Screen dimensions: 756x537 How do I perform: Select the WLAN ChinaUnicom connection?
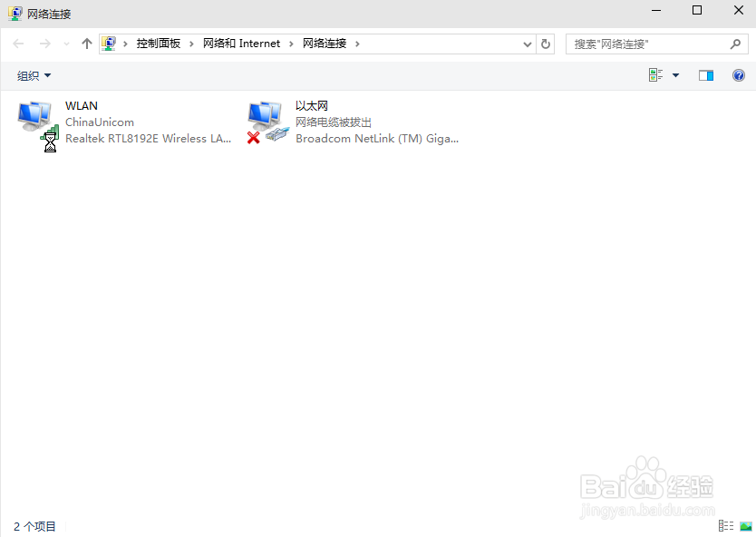(100, 121)
